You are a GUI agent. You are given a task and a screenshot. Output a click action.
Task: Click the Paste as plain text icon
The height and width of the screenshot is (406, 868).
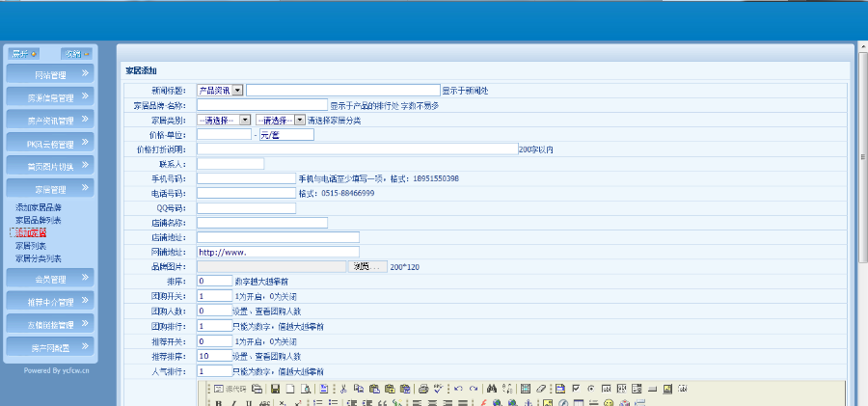click(390, 389)
